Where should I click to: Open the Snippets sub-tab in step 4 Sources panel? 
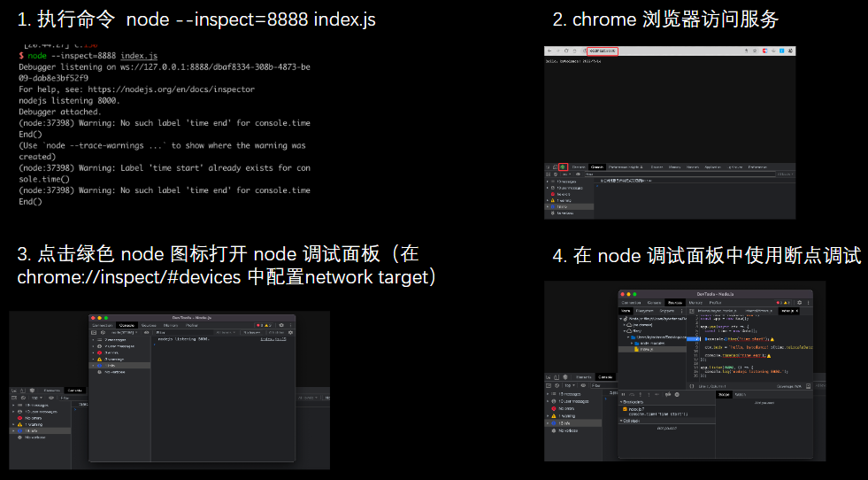667,311
